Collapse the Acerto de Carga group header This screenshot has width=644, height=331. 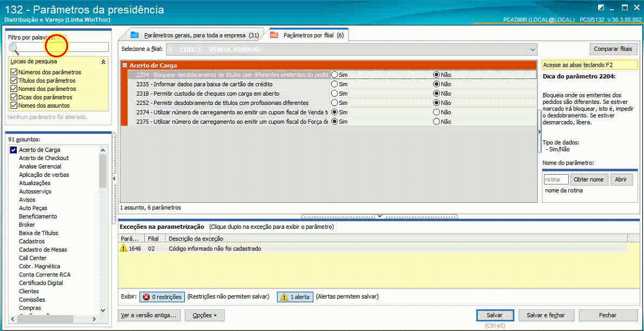point(124,65)
